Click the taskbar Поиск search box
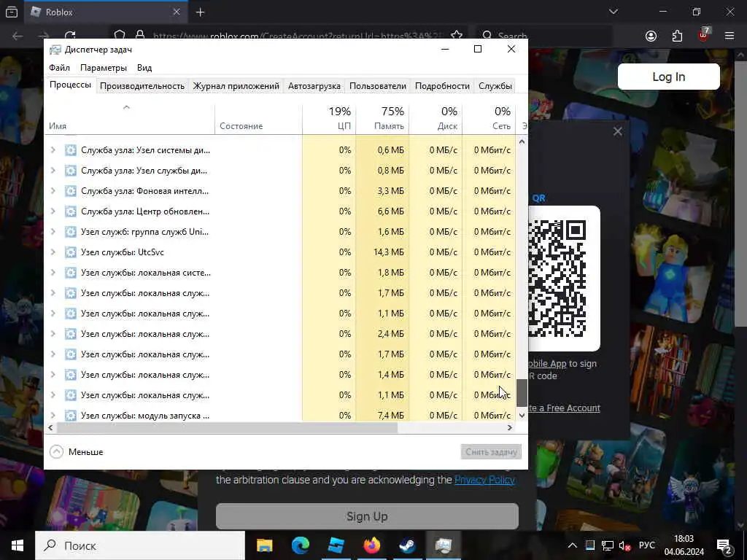Viewport: 747px width, 560px height. (x=140, y=545)
